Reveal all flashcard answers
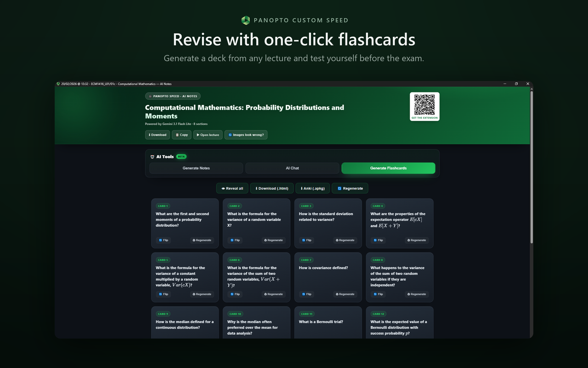 (x=232, y=188)
